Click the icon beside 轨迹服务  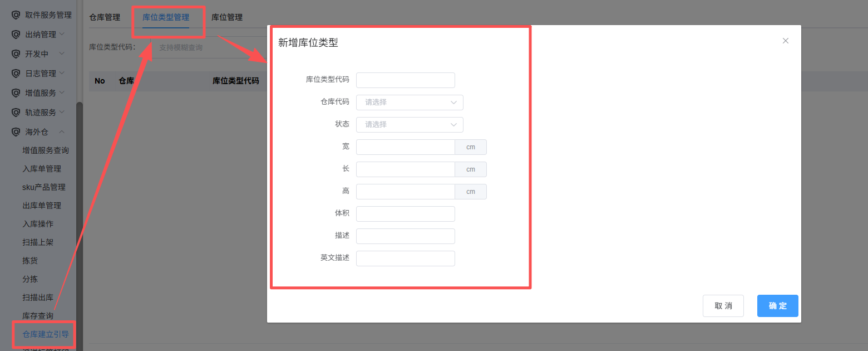tap(16, 113)
